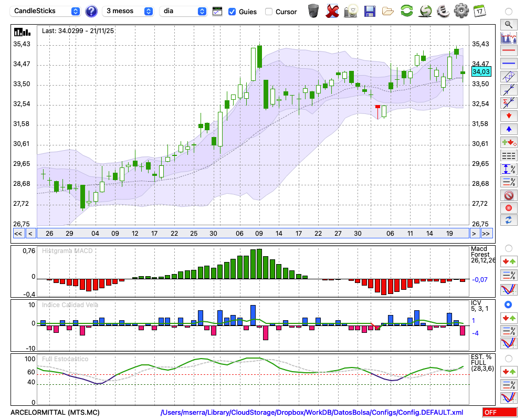The width and height of the screenshot is (525, 420).
Task: Open the dia interval dropdown
Action: click(183, 11)
